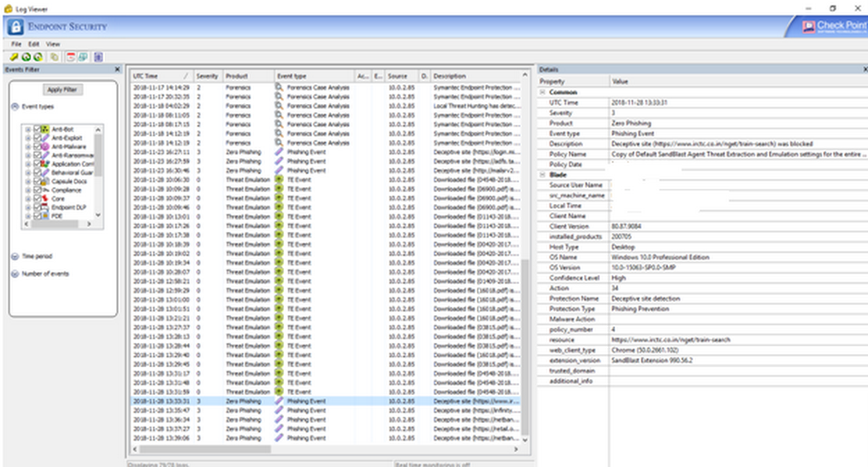
Task: Click magnifier icon of 2018-11-18 04:02:29 row
Action: [x=279, y=106]
